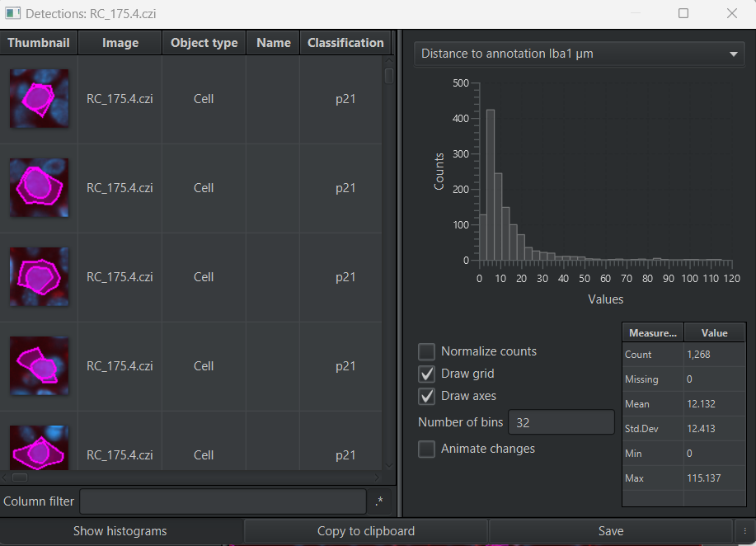
Task: Save the detection measurements
Action: [610, 531]
